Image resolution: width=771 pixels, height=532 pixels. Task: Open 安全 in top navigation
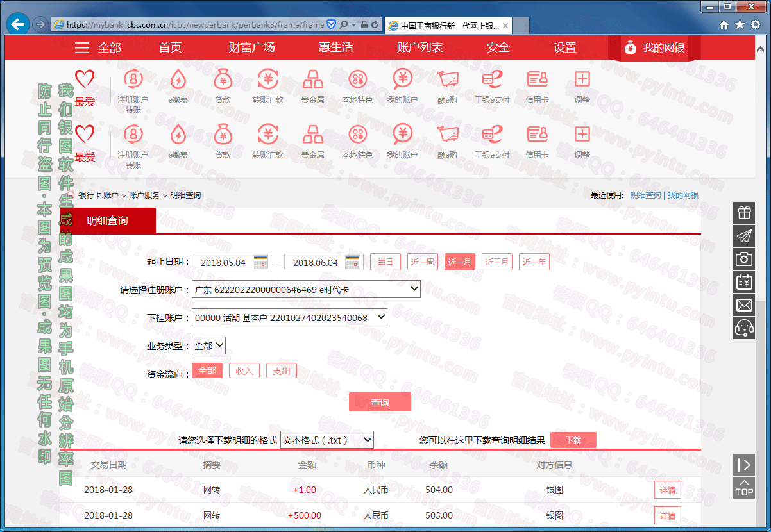(498, 47)
